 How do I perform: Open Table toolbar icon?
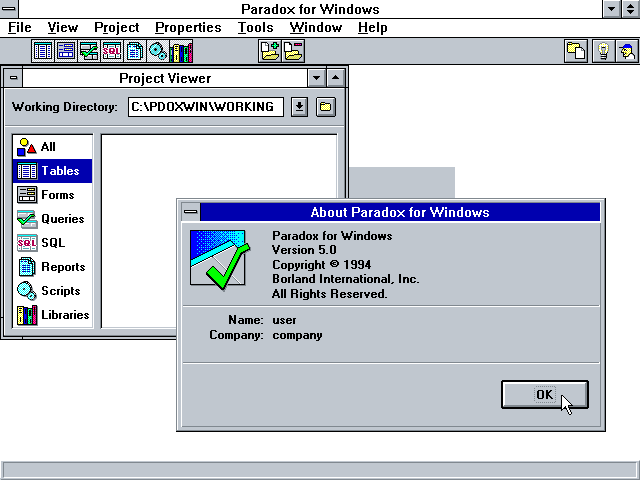click(43, 51)
